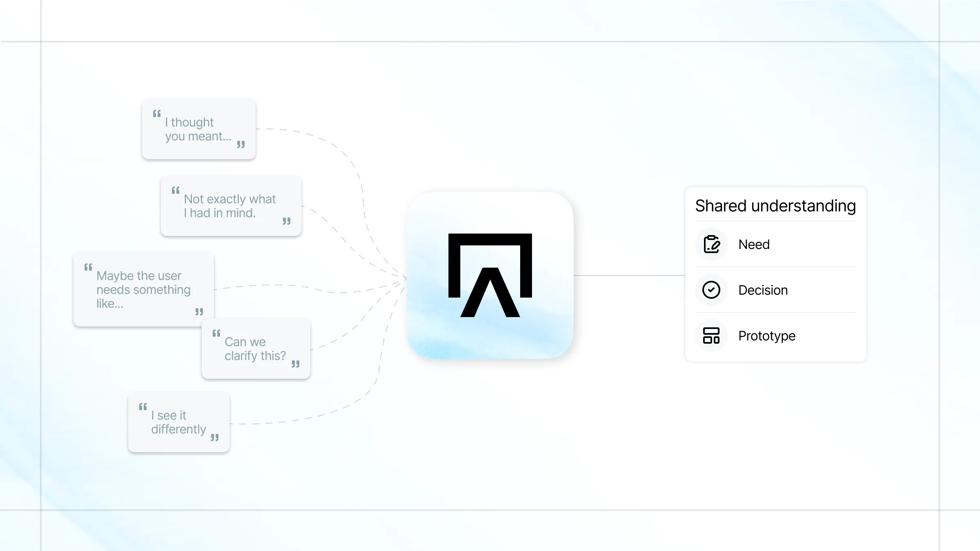The image size is (980, 551).
Task: Click the "I see it differently" quote card
Action: click(179, 422)
